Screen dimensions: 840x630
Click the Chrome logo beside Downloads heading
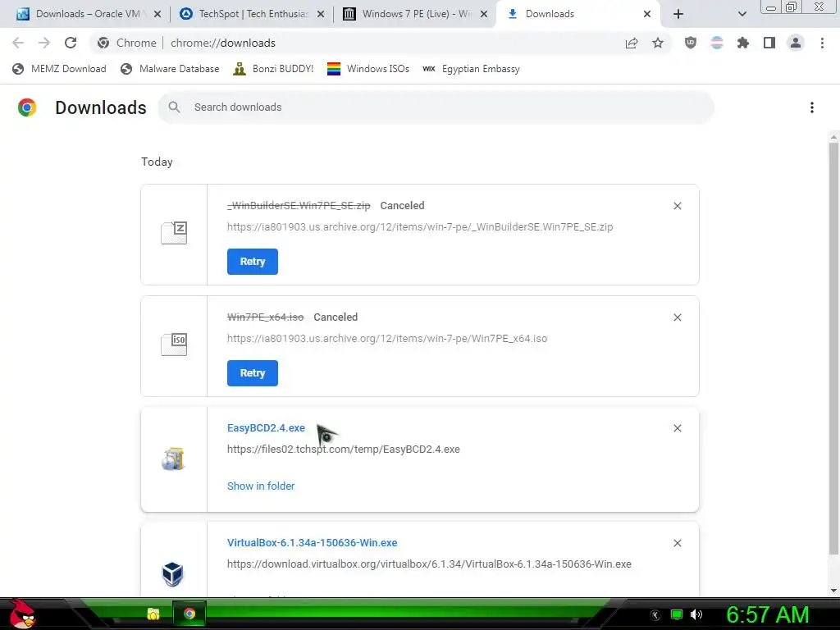click(27, 107)
